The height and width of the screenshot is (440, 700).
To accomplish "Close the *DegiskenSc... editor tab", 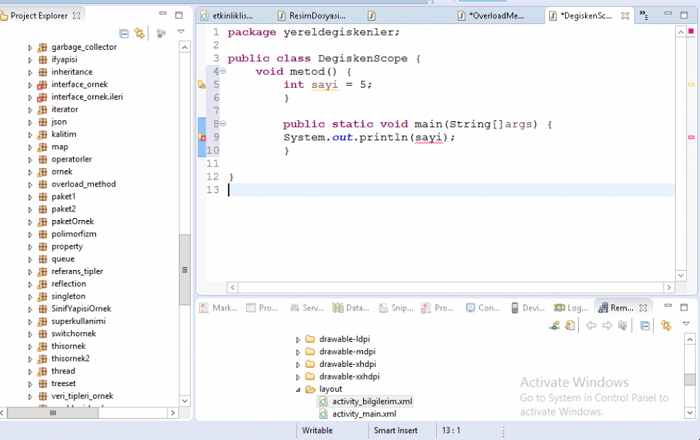I will click(x=625, y=16).
